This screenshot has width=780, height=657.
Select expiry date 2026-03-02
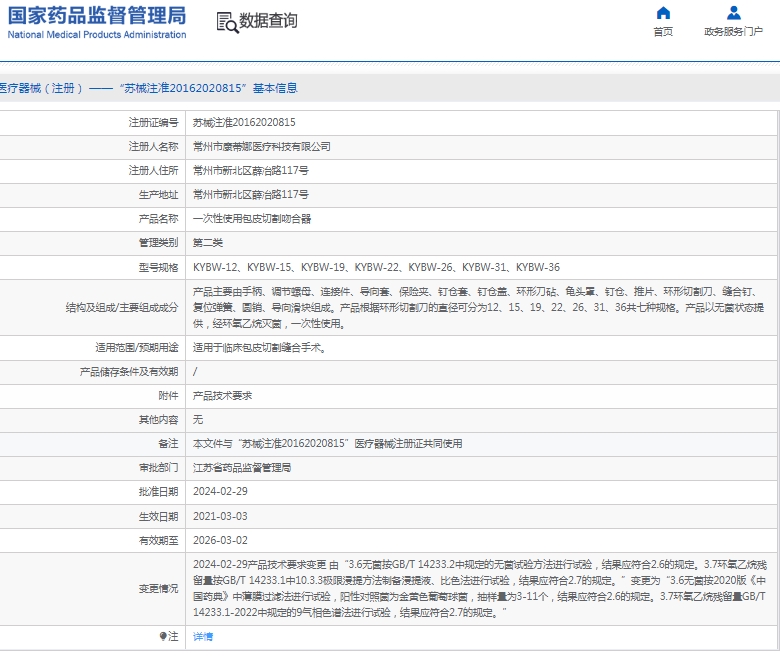pos(220,540)
